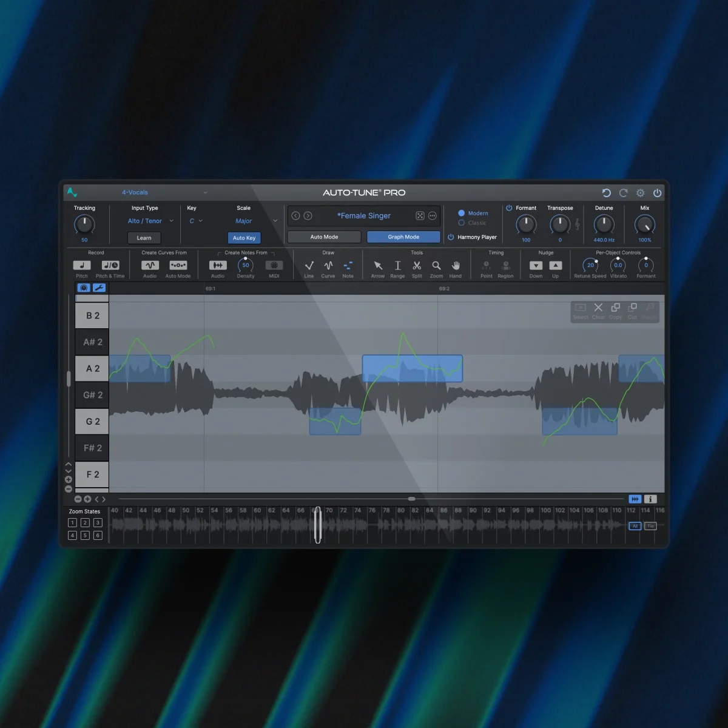This screenshot has height=728, width=728.
Task: Click the Detune knob
Action: pyautogui.click(x=604, y=224)
